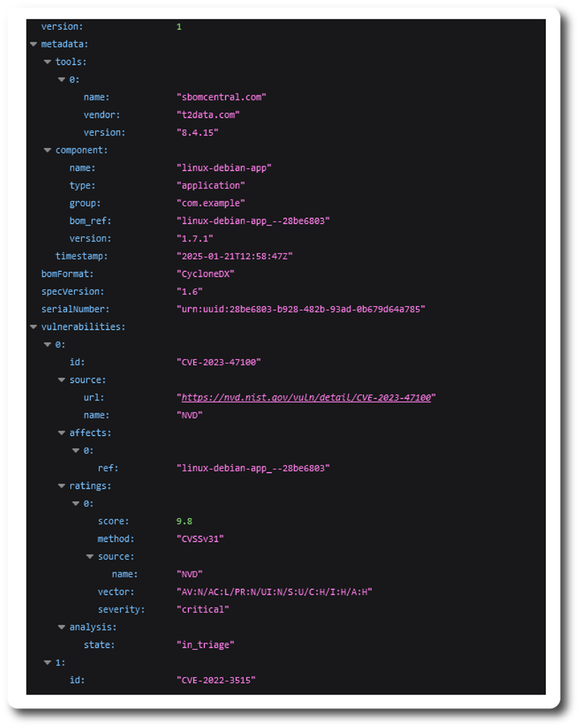Viewport: 580px width, 728px height.
Task: Collapse the source node containing the url
Action: [x=62, y=380]
